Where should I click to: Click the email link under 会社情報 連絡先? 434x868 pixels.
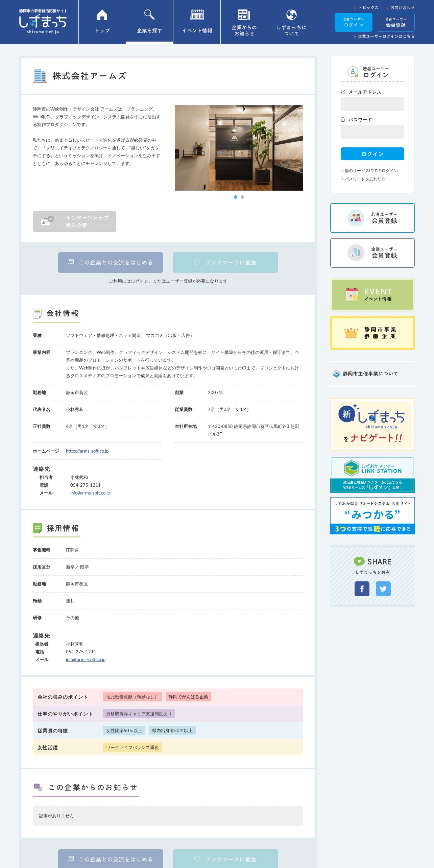point(90,493)
